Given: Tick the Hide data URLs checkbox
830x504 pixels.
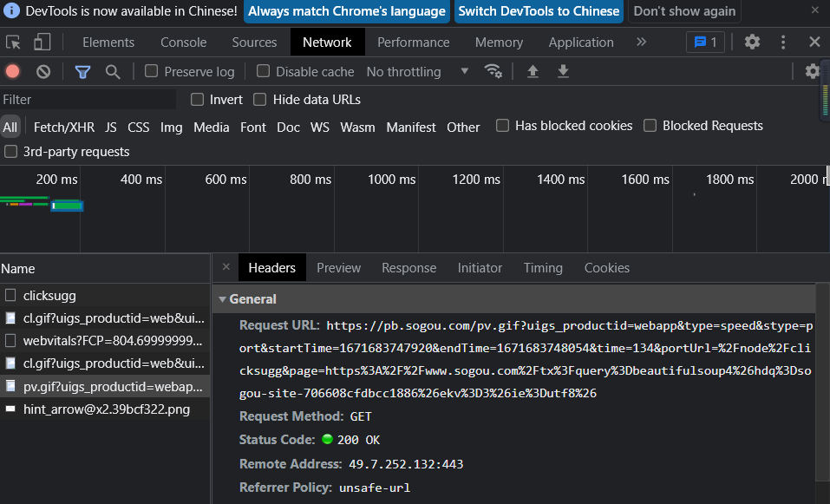Looking at the screenshot, I should click(260, 100).
